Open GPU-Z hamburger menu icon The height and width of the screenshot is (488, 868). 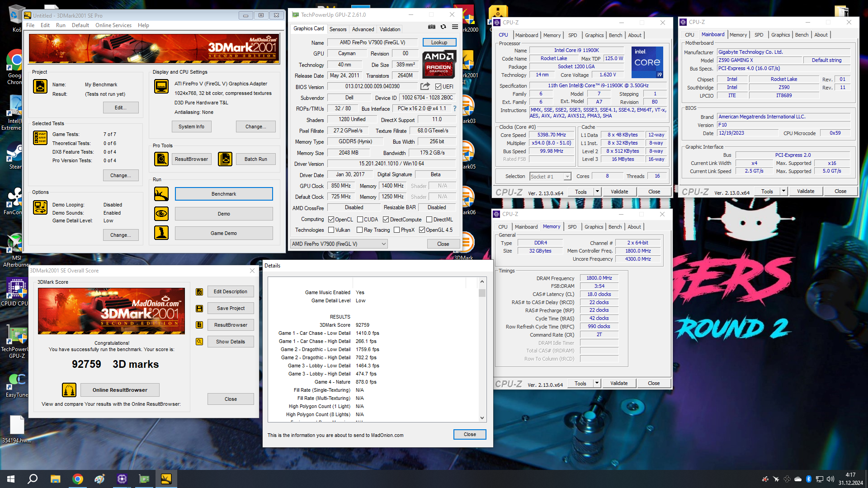(x=455, y=27)
